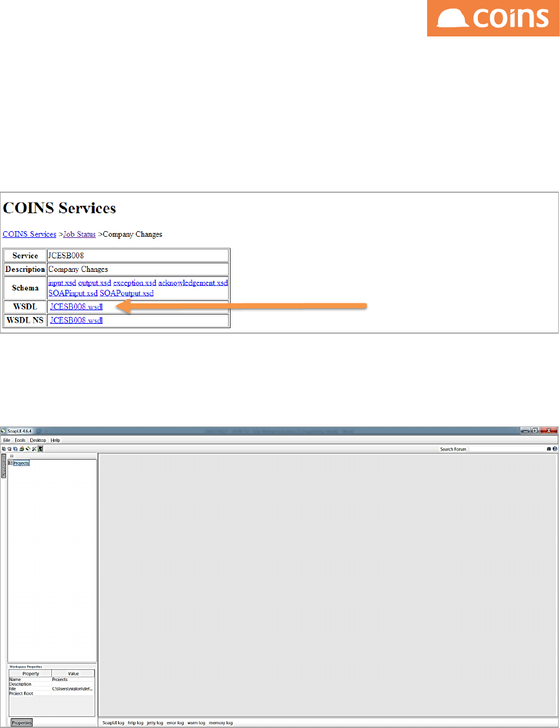The width and height of the screenshot is (560, 728).
Task: Open the COINS Services breadcrumb link
Action: pyautogui.click(x=29, y=234)
